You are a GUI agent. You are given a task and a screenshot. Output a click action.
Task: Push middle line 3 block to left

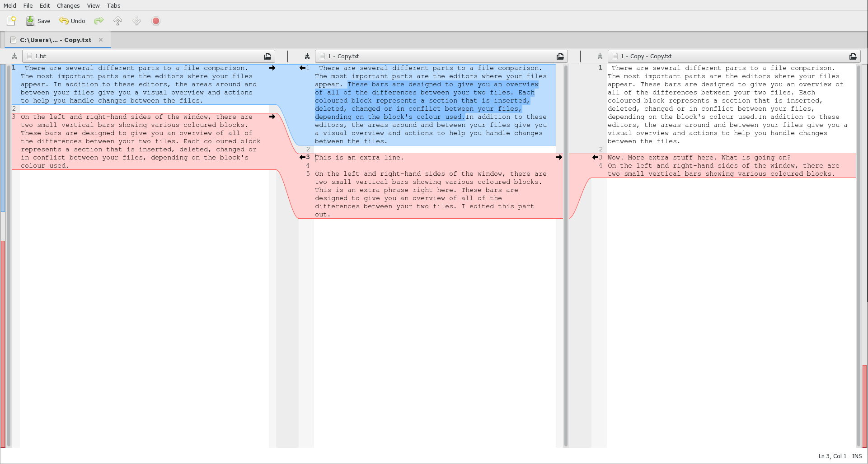[x=302, y=157]
